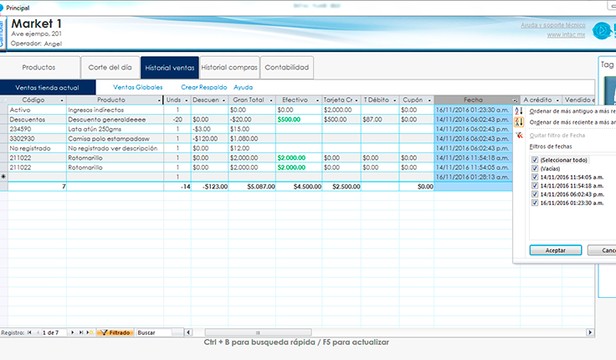Uncheck the 16/11/2016 01:23:30 a.m. checkbox
Screen dimensions: 616x360
534,203
